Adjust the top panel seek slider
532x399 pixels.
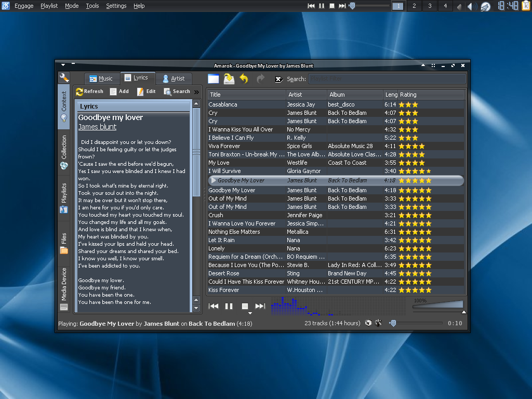coord(370,6)
